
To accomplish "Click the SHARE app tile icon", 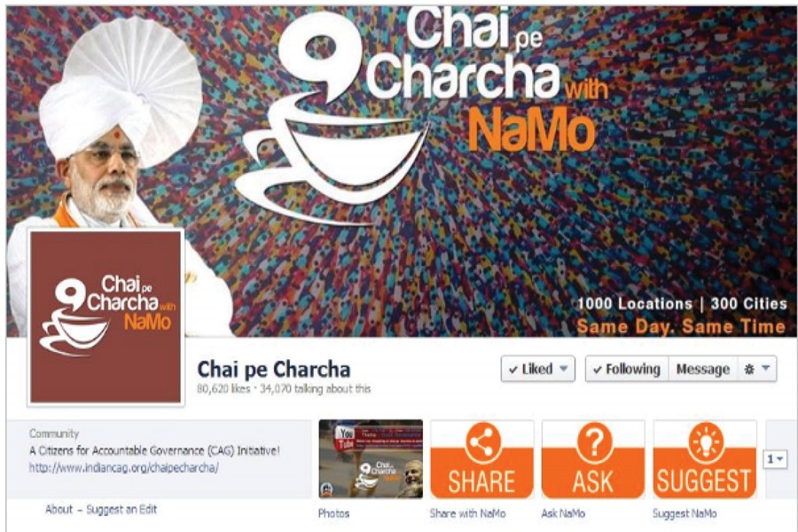I will coord(482,459).
